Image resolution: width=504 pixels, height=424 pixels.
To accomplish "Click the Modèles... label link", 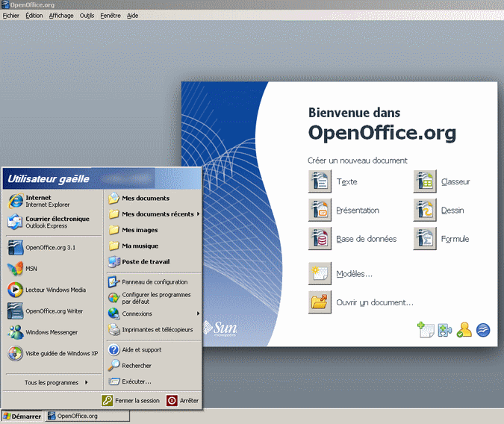I will [354, 274].
